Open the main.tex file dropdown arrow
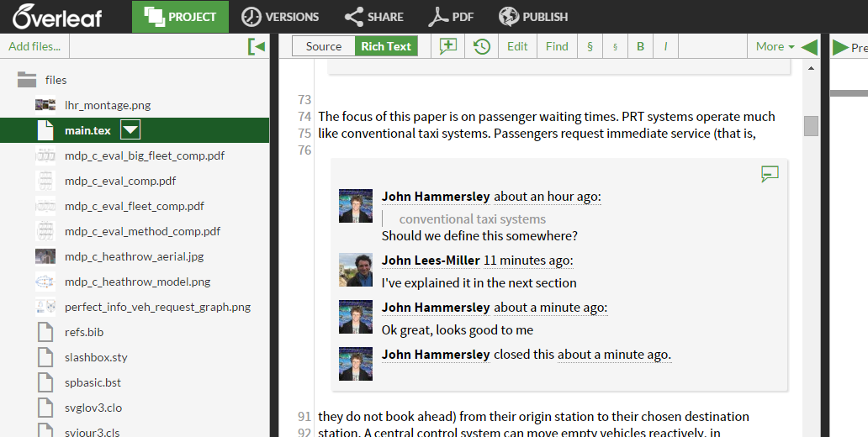Image resolution: width=868 pixels, height=437 pixels. [x=130, y=130]
